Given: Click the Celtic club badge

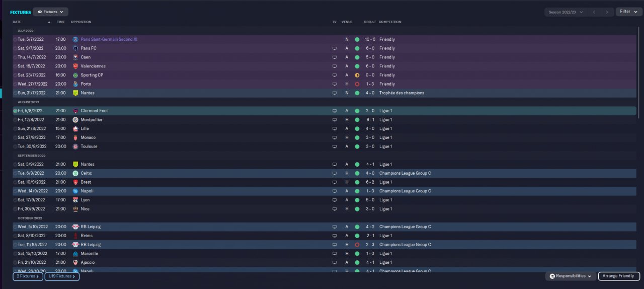Looking at the screenshot, I should pyautogui.click(x=75, y=173).
